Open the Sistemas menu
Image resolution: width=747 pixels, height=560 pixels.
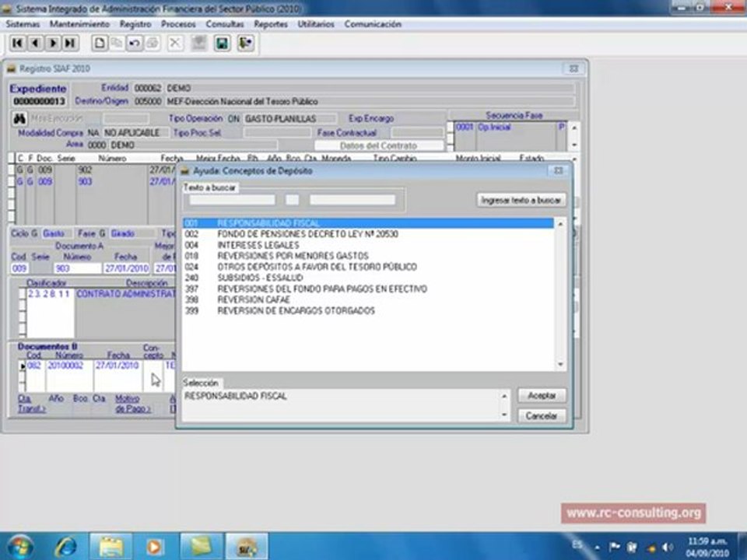click(x=23, y=24)
